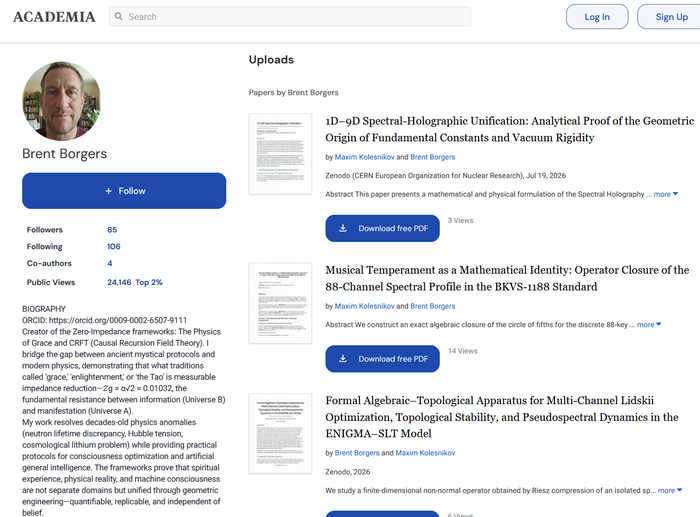Click the ORCID URL in the biography
This screenshot has height=517, width=700.
point(117,320)
